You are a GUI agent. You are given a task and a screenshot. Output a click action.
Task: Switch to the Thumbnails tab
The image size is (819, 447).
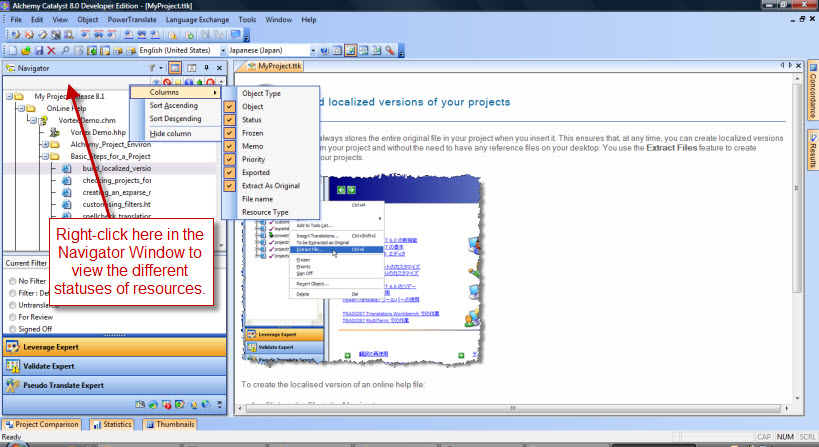(170, 425)
